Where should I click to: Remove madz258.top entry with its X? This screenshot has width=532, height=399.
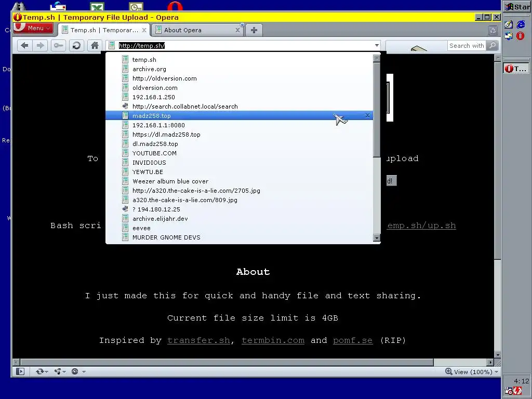[x=367, y=116]
